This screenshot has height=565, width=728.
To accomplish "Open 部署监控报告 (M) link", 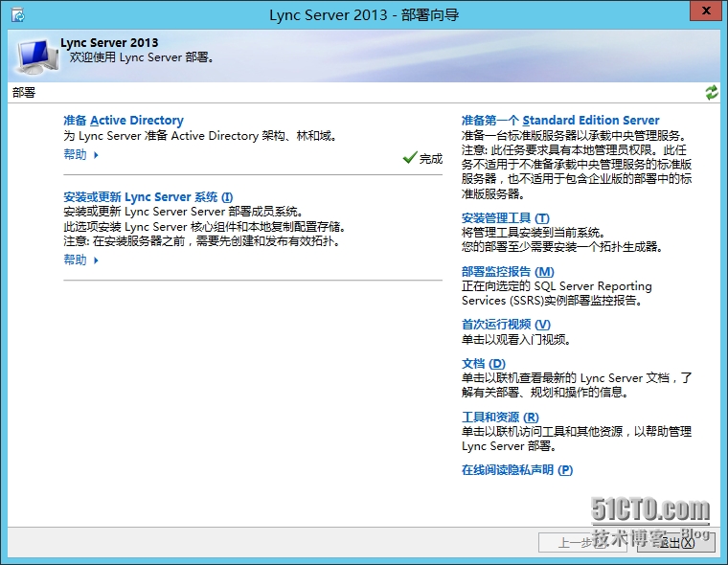I will pos(508,272).
